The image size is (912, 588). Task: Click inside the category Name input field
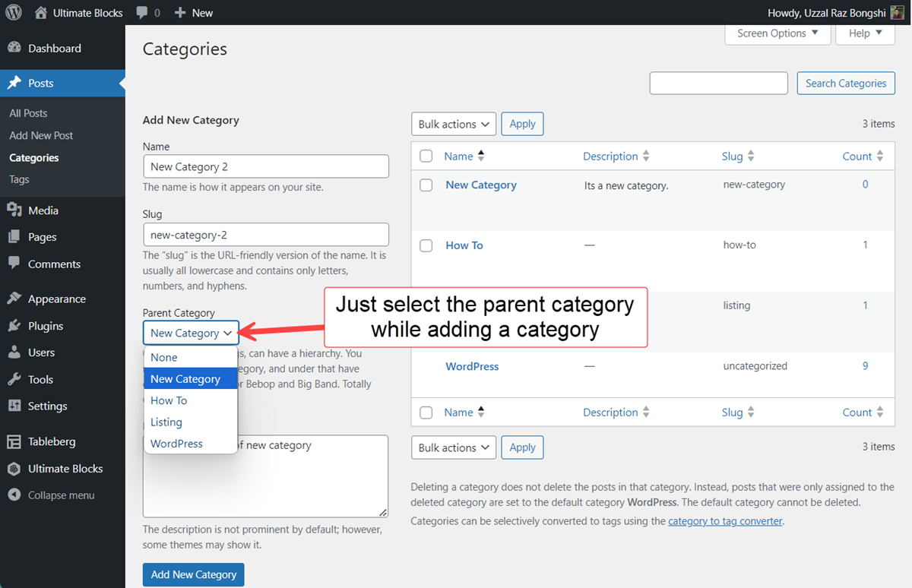(265, 166)
